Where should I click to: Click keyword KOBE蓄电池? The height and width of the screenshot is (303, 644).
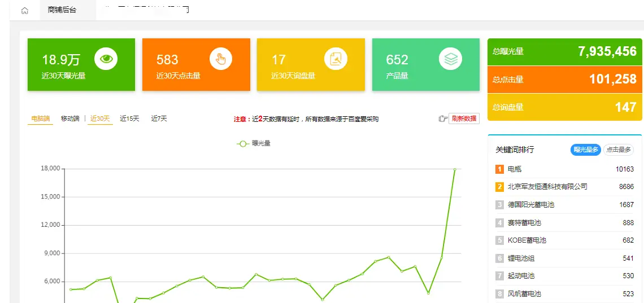(x=527, y=240)
